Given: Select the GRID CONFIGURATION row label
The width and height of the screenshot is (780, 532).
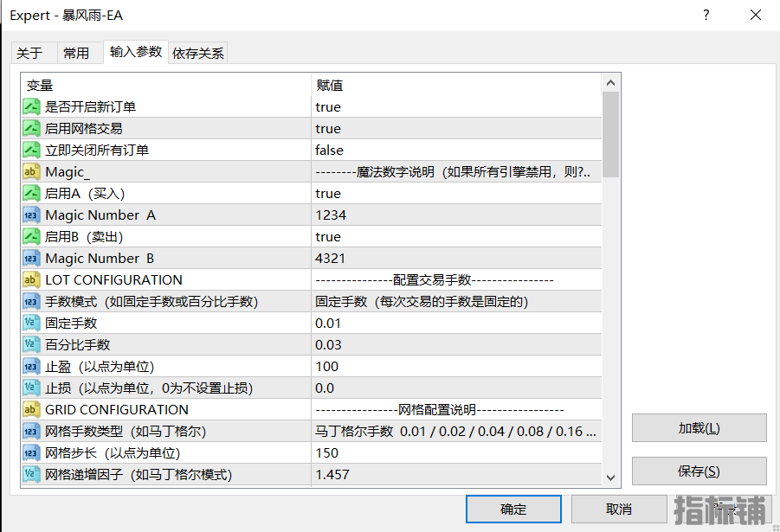Looking at the screenshot, I should [116, 410].
